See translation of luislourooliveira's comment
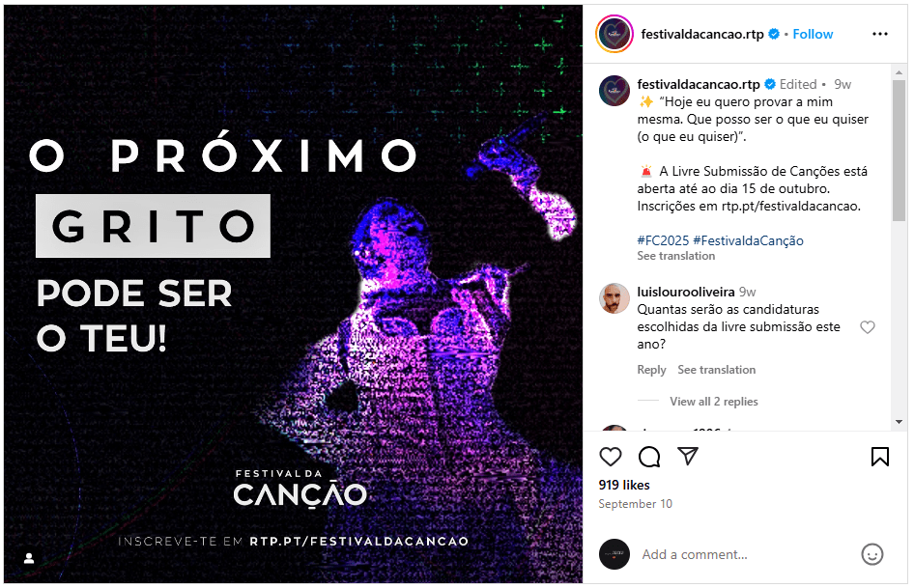Image resolution: width=914 pixels, height=588 pixels. (716, 370)
